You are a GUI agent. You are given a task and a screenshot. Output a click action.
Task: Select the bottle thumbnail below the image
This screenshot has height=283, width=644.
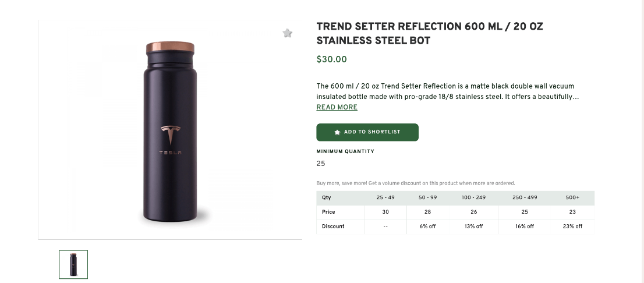point(73,264)
